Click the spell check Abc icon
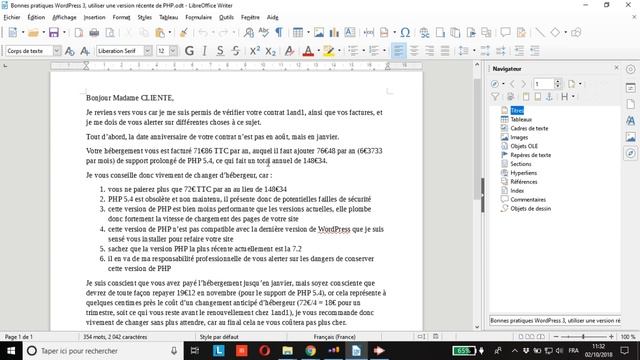The height and width of the screenshot is (360, 640). pyautogui.click(x=264, y=33)
